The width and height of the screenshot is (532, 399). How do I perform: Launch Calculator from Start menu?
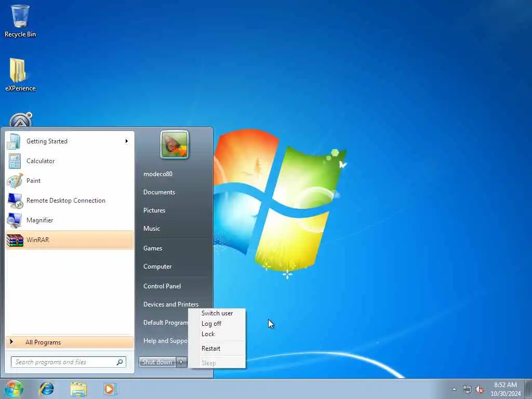(x=70, y=161)
